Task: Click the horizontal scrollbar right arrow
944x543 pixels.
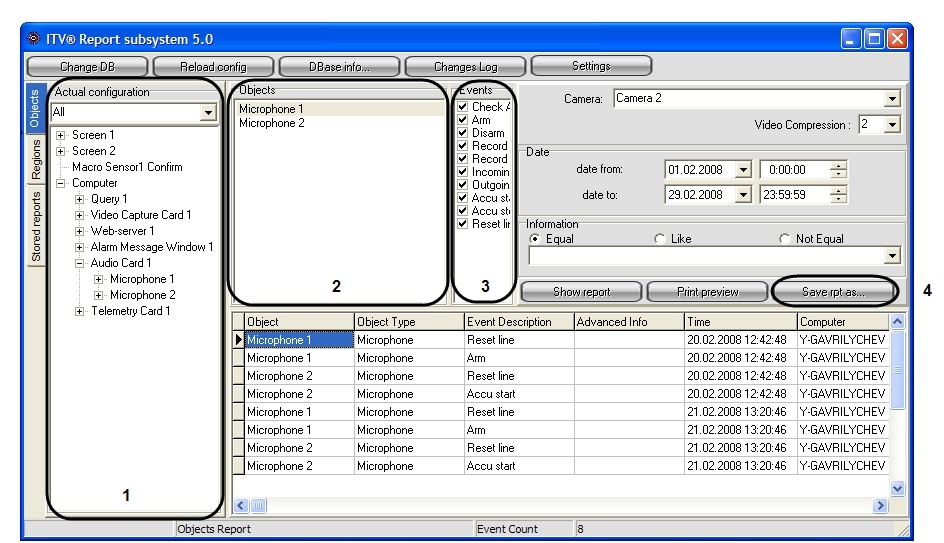Action: (880, 508)
